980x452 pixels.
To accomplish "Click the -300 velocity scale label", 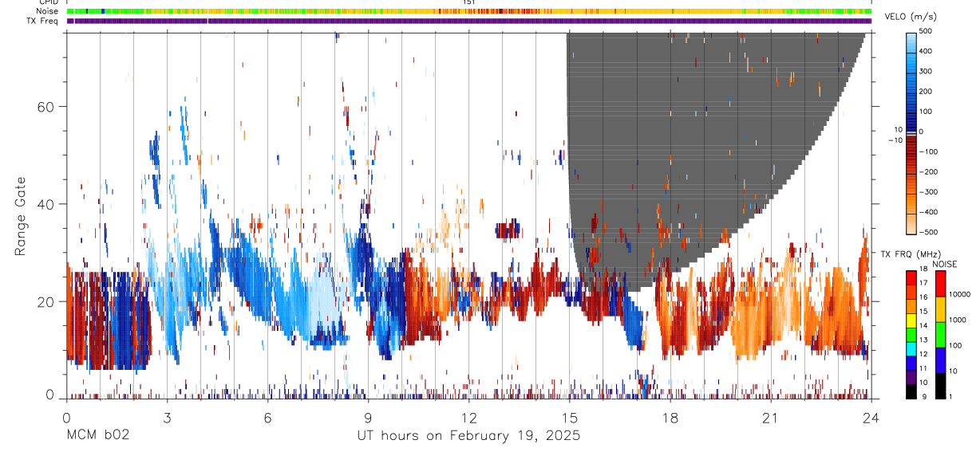I will coord(927,192).
